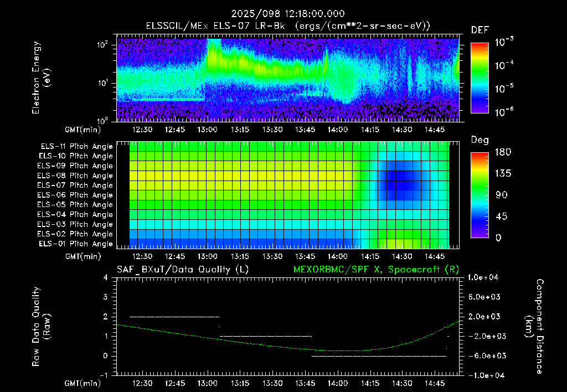Click GMT(min) label under the pitch angle panel
Screen dimensions: 567x392
click(83, 257)
